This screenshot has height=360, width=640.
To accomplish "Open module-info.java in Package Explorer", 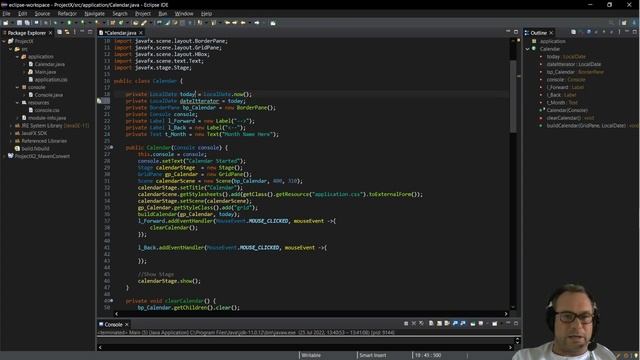I will tap(47, 118).
